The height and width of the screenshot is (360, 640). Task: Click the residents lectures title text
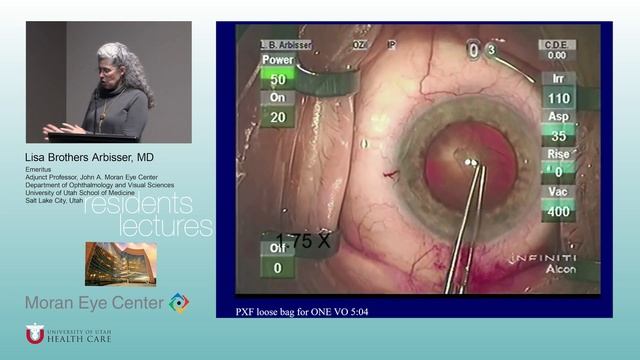click(148, 215)
